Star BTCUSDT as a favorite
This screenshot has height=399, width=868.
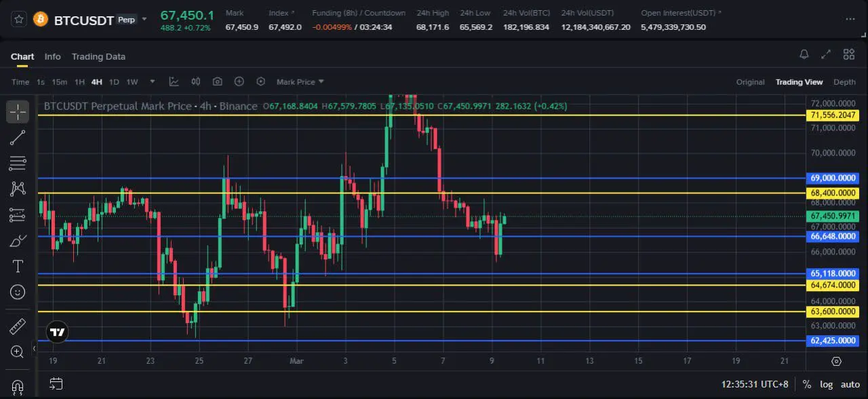pyautogui.click(x=19, y=19)
